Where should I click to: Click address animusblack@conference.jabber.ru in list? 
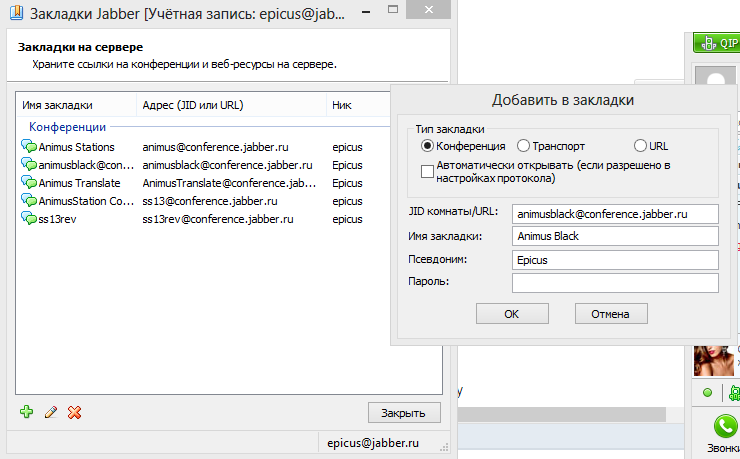[227, 165]
